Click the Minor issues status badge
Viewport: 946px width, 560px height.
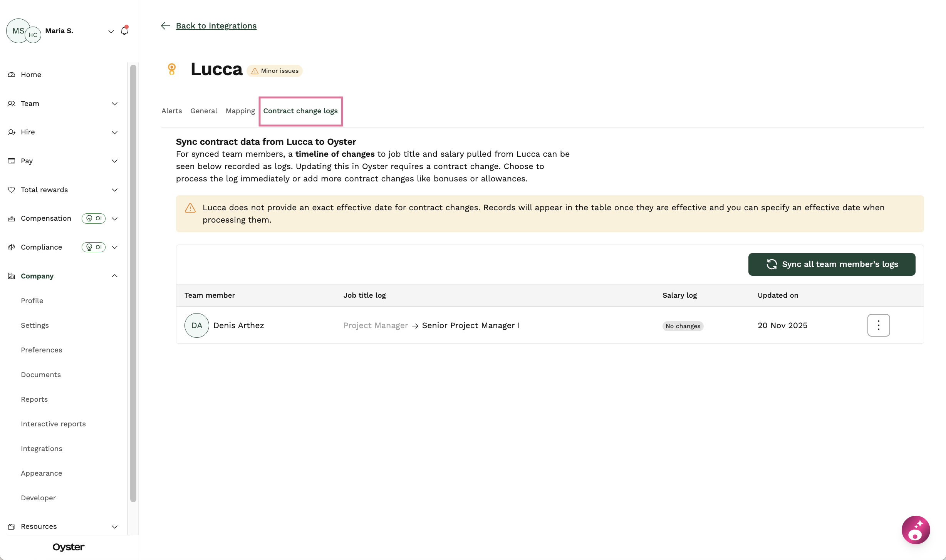coord(275,71)
